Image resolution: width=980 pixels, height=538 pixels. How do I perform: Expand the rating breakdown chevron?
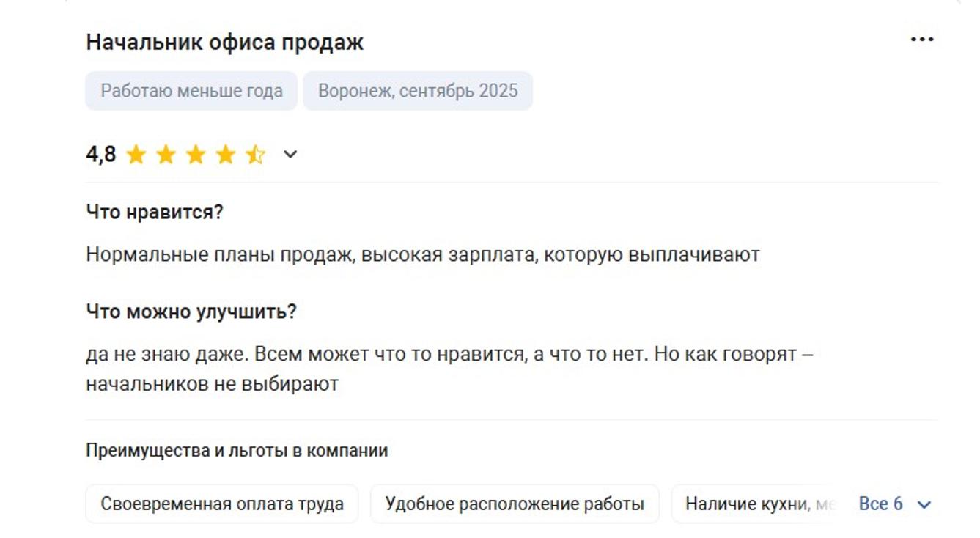tap(290, 155)
